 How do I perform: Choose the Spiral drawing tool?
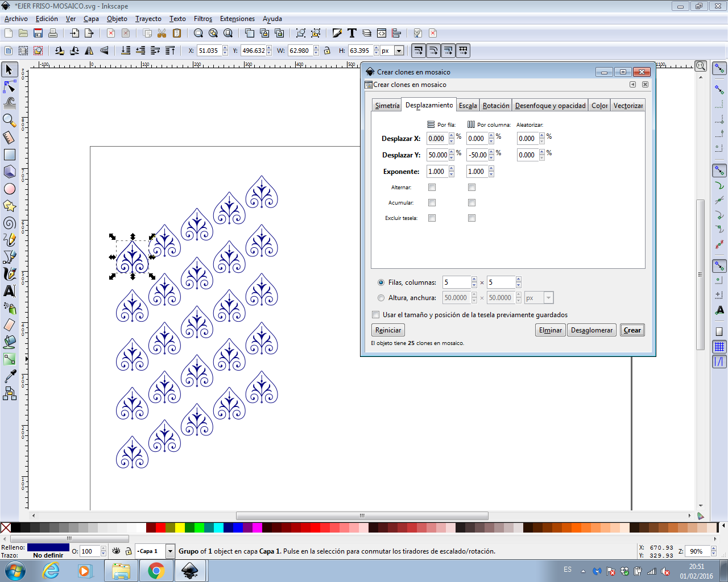tap(9, 223)
